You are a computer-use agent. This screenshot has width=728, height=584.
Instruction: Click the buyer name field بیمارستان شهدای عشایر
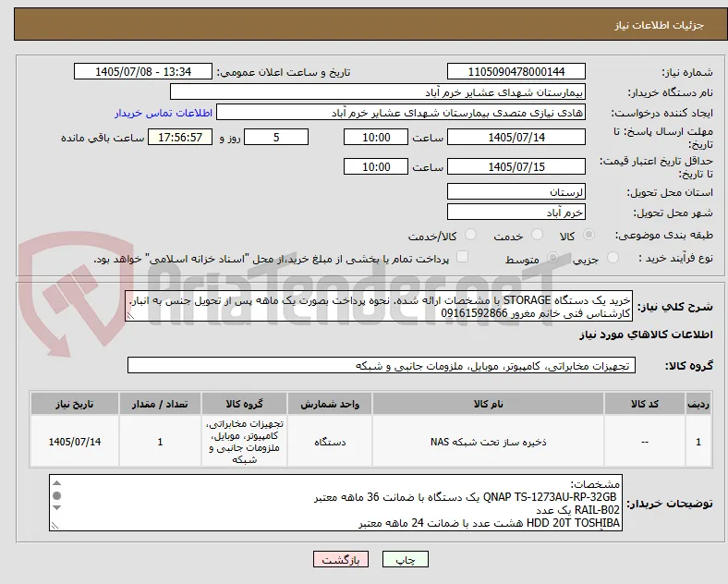click(x=378, y=91)
